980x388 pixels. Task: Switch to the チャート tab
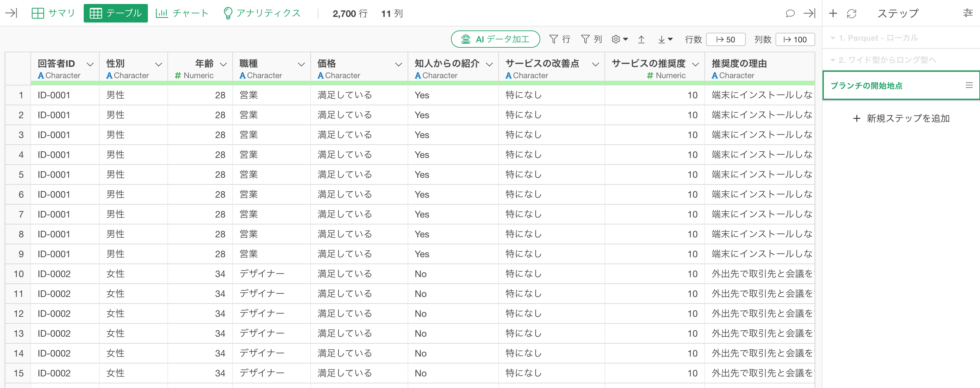pyautogui.click(x=182, y=13)
